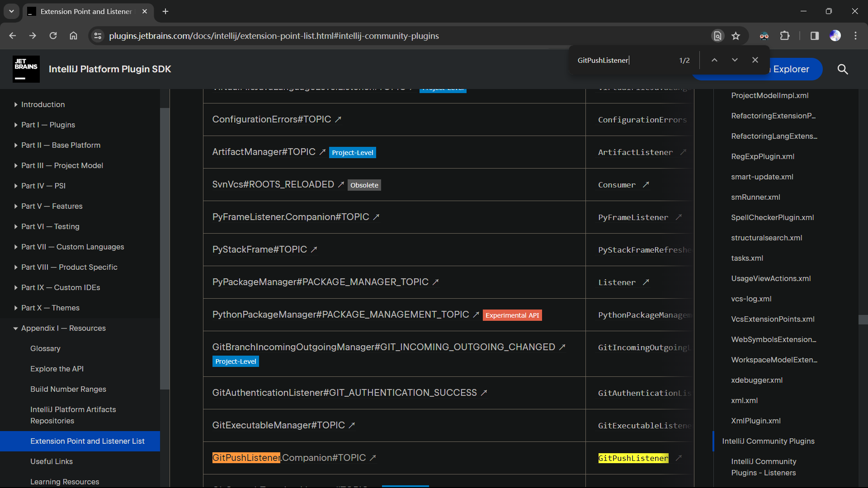Viewport: 868px width, 488px height.
Task: Reload the current page
Action: [x=53, y=36]
